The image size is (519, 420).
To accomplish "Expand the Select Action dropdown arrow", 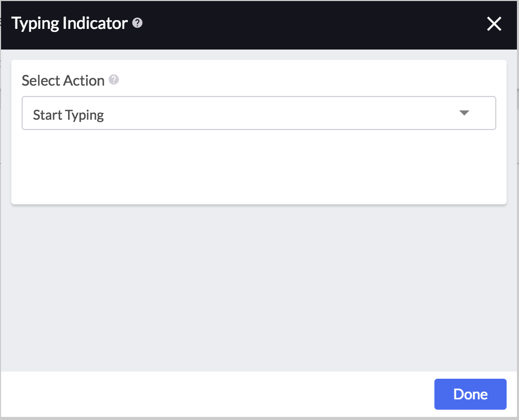I will click(x=464, y=113).
